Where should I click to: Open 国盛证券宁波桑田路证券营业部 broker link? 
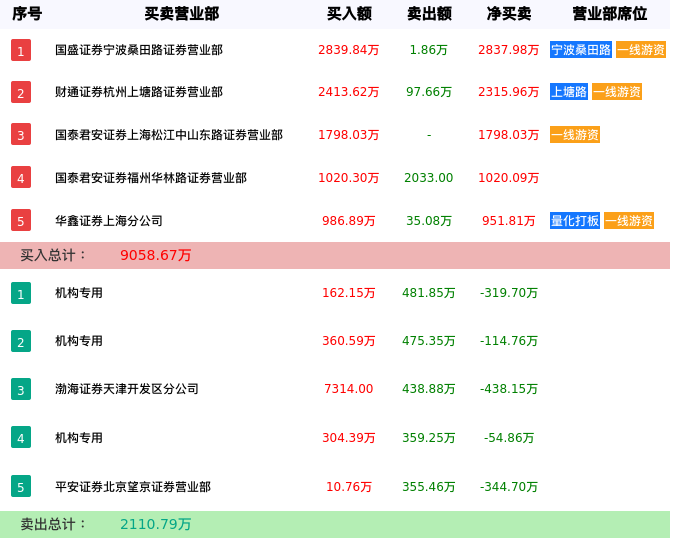tap(139, 50)
